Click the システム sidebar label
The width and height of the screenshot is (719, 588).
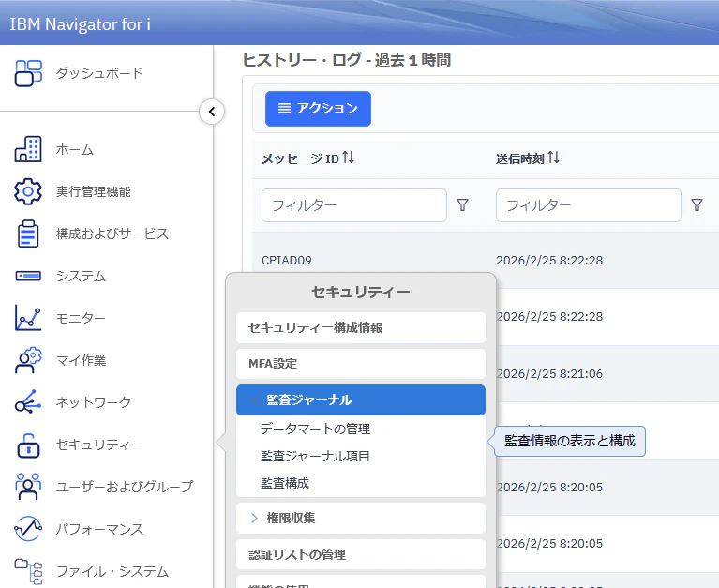pos(82,276)
